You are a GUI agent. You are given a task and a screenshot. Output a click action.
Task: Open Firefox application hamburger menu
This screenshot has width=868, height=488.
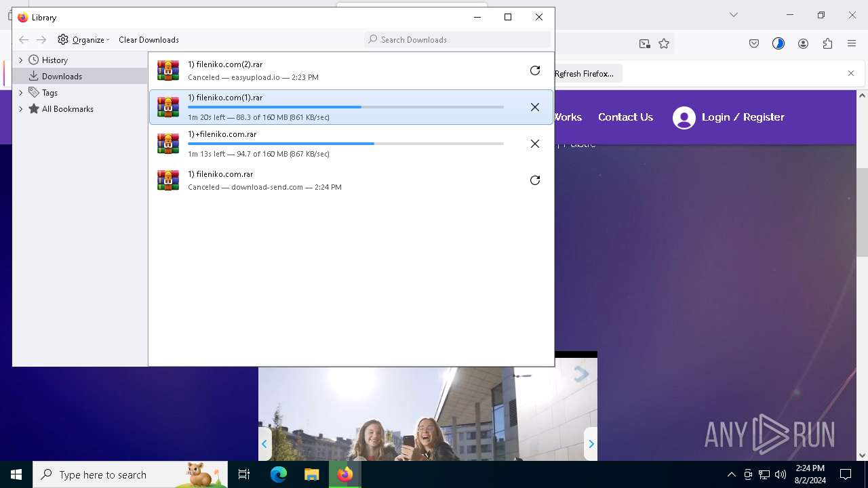(x=852, y=44)
